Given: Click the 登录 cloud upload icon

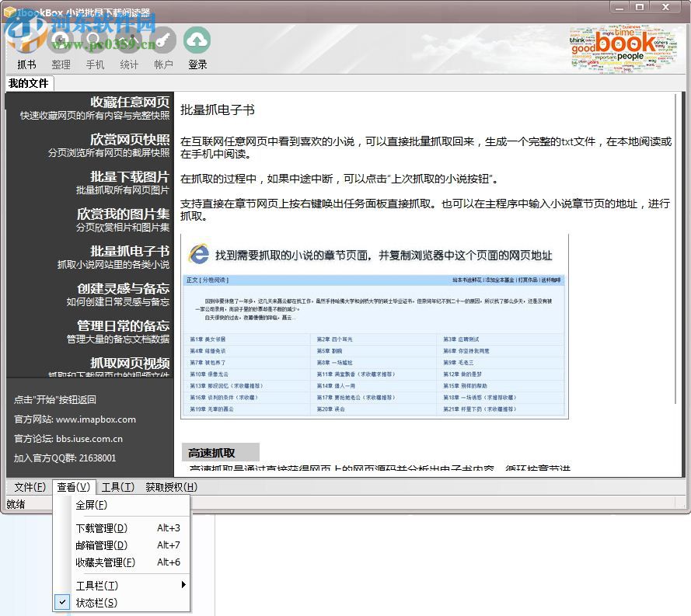Looking at the screenshot, I should (x=197, y=40).
